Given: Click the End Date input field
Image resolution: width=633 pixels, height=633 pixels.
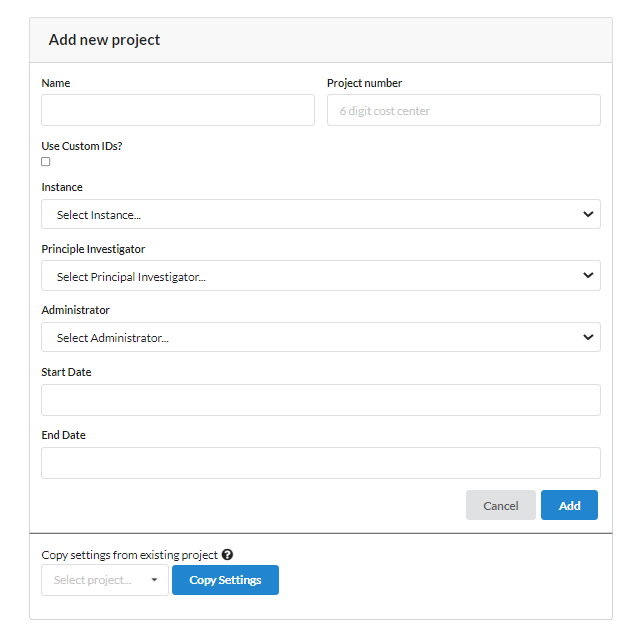Looking at the screenshot, I should 320,463.
